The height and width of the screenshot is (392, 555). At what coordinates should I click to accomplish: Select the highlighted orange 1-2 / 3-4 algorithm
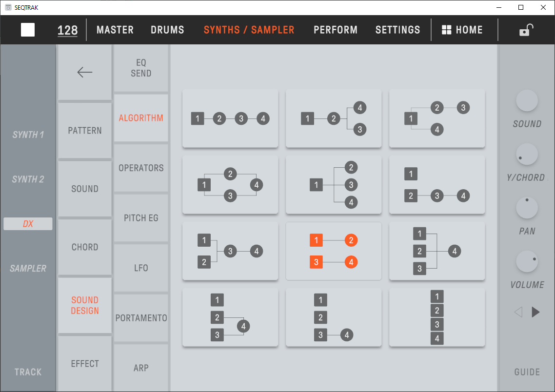(x=334, y=251)
